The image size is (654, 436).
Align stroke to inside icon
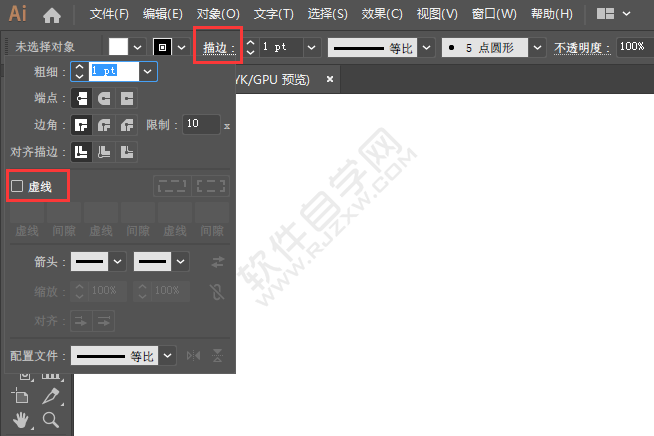click(104, 152)
